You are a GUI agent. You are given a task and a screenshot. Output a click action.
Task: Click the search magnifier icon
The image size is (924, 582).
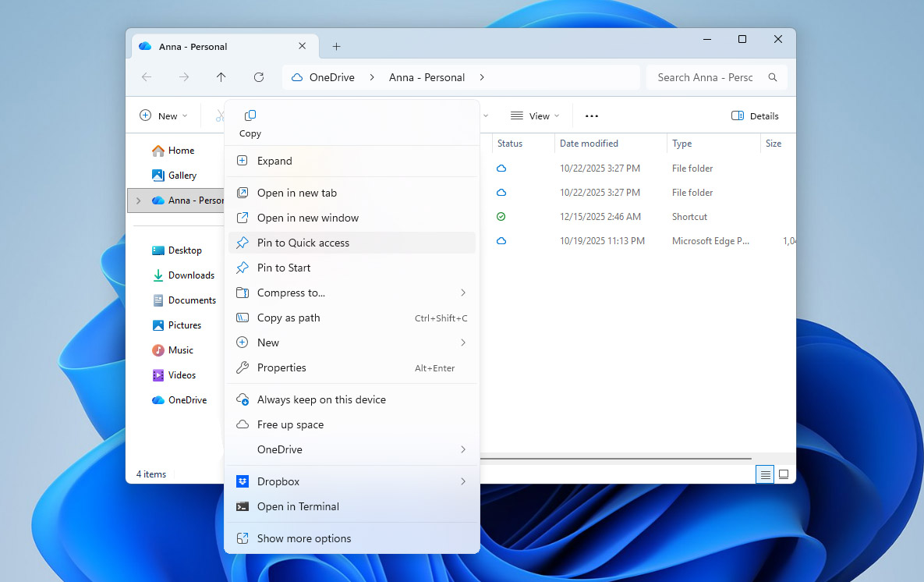[x=771, y=76]
